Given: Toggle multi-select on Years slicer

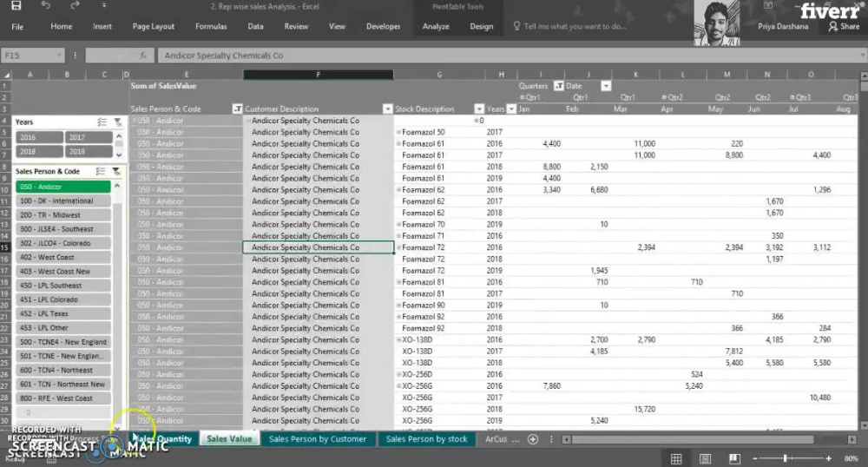Looking at the screenshot, I should 102,122.
